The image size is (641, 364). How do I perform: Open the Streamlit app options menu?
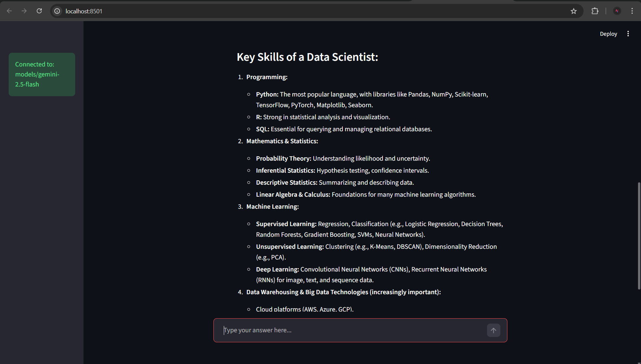628,34
